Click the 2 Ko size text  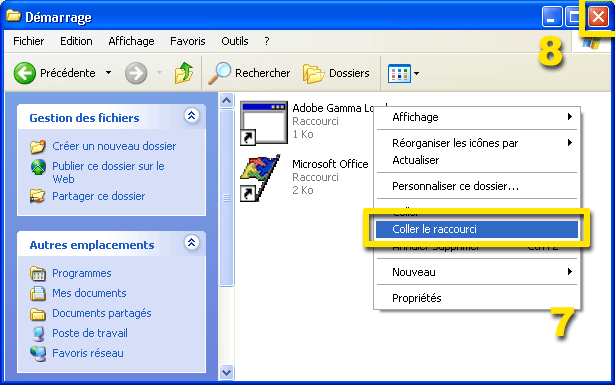303,190
